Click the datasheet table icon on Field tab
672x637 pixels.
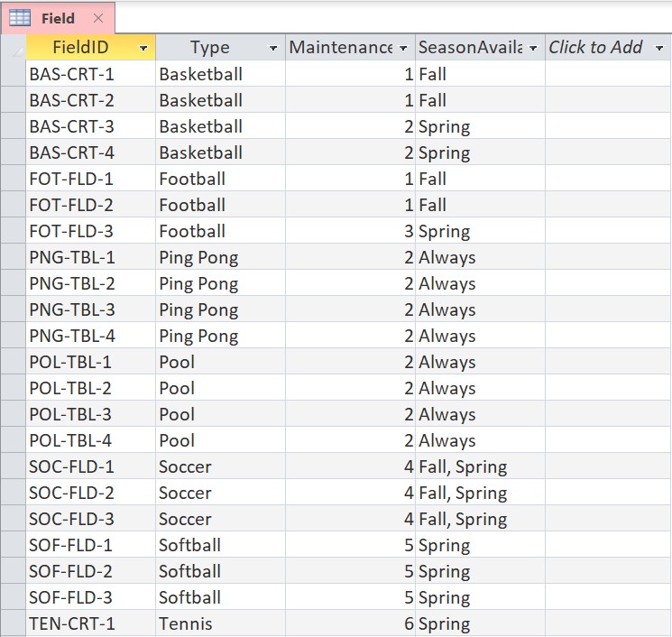pos(20,18)
